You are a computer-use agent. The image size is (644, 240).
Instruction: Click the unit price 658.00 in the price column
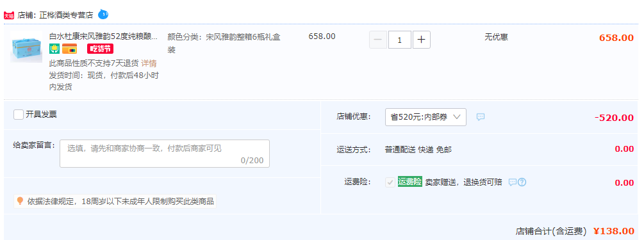click(x=322, y=36)
